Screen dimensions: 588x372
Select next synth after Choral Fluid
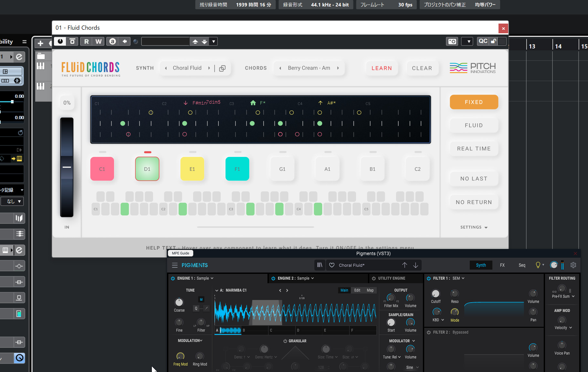tap(209, 68)
